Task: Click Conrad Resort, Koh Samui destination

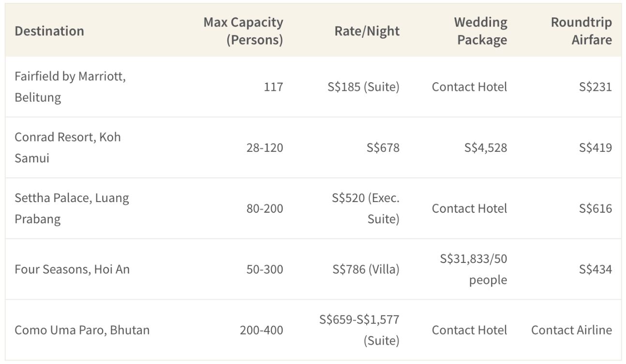Action: tap(68, 147)
